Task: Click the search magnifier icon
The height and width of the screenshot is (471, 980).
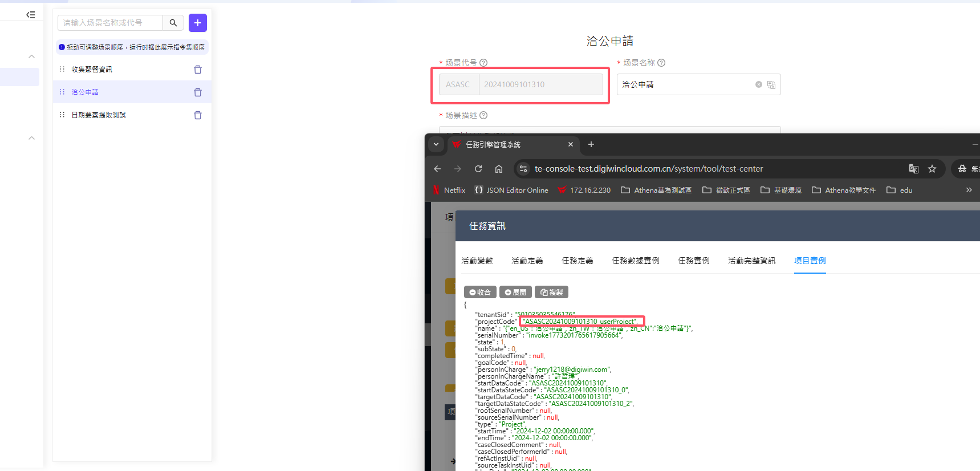Action: coord(173,23)
